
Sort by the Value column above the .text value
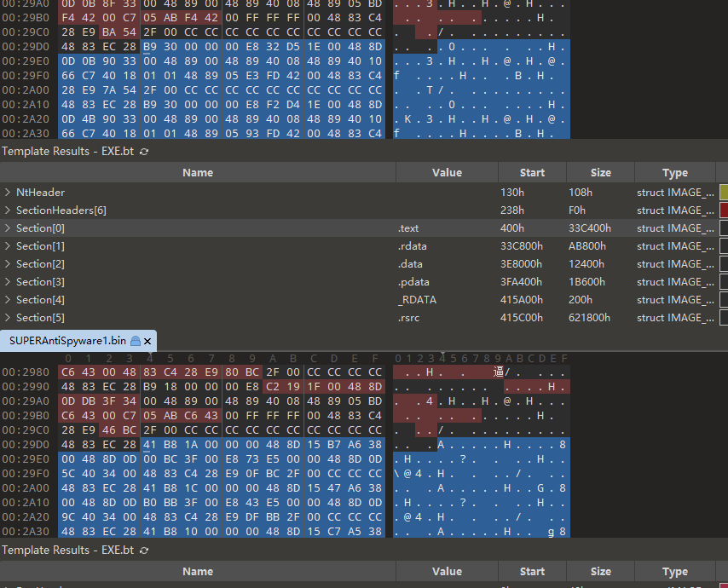click(x=447, y=173)
